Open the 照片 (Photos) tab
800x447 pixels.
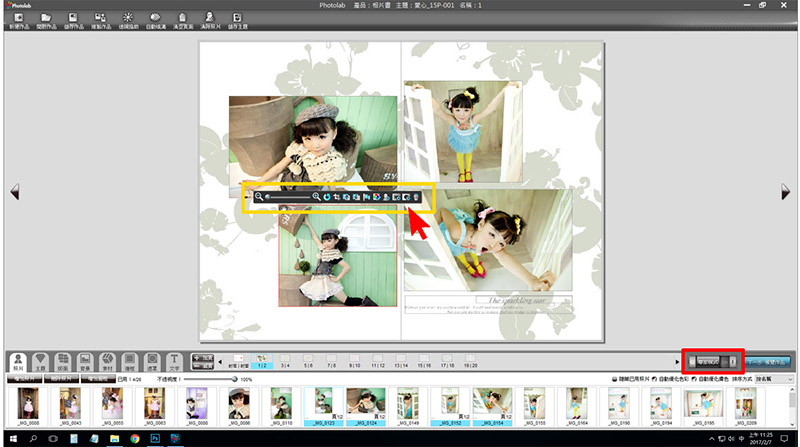point(18,362)
